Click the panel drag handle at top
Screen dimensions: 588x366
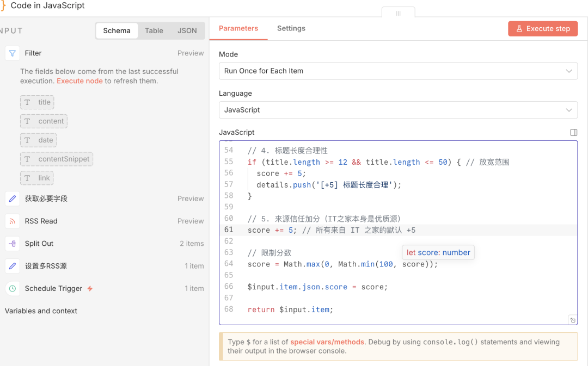[x=398, y=13]
